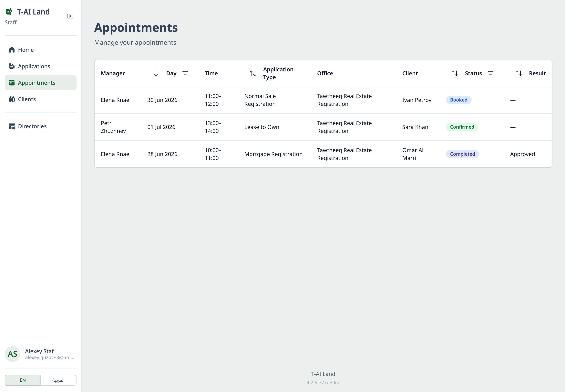Viewport: 565px width, 392px height.
Task: Select the date 30 Jun 2026
Action: (x=162, y=100)
